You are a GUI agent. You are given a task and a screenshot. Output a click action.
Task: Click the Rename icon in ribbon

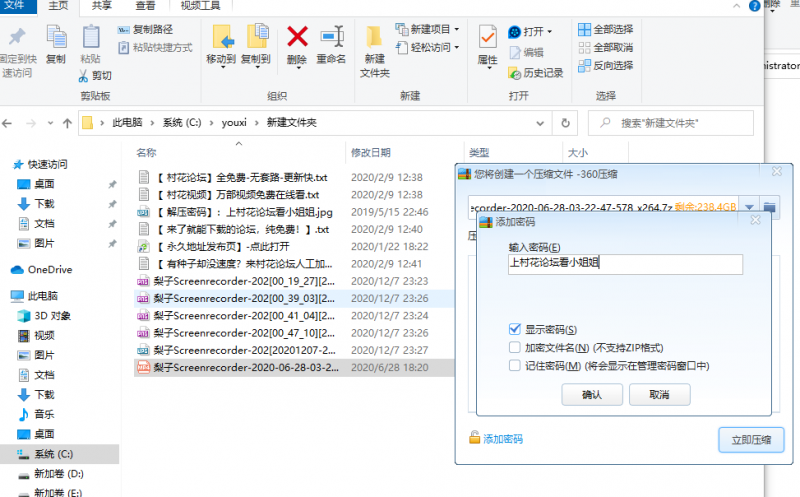coord(331,44)
